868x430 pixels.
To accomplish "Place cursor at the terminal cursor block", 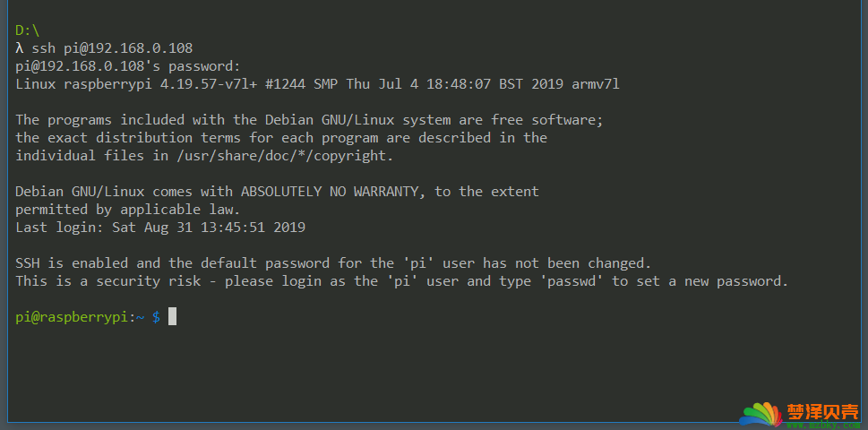I will [173, 317].
